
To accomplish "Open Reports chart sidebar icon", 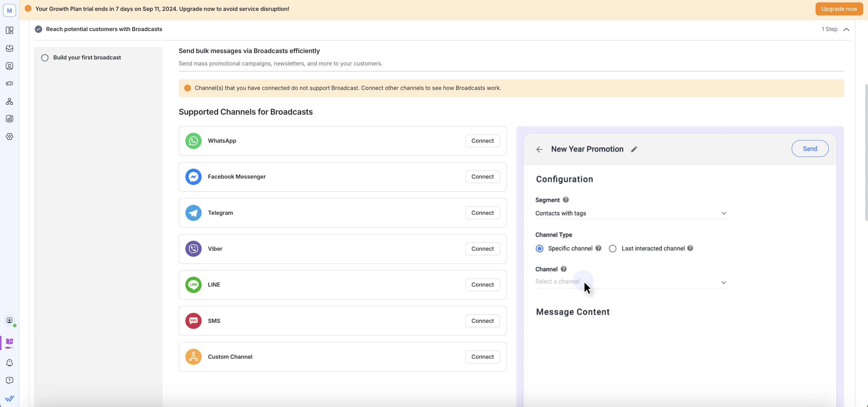I will pyautogui.click(x=9, y=119).
